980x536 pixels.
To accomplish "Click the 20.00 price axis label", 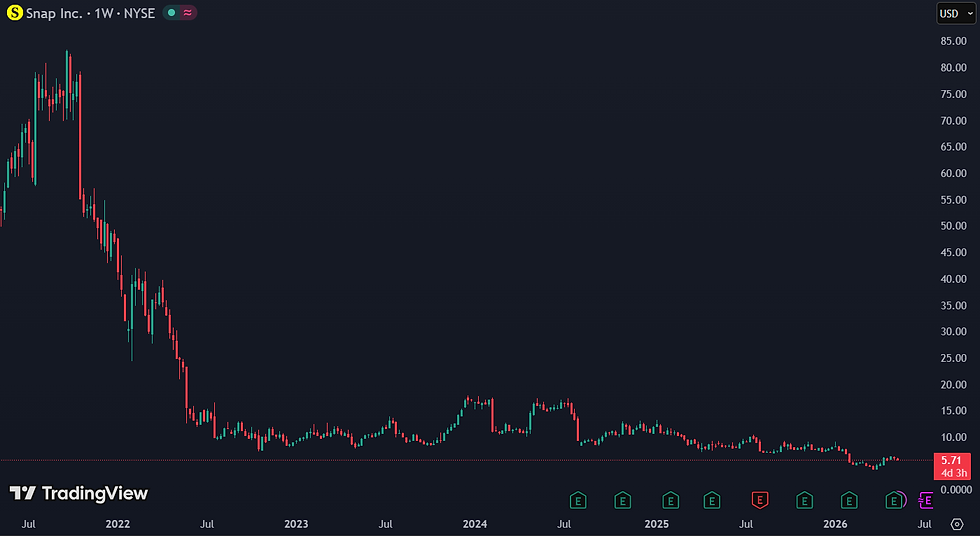I will click(x=954, y=385).
